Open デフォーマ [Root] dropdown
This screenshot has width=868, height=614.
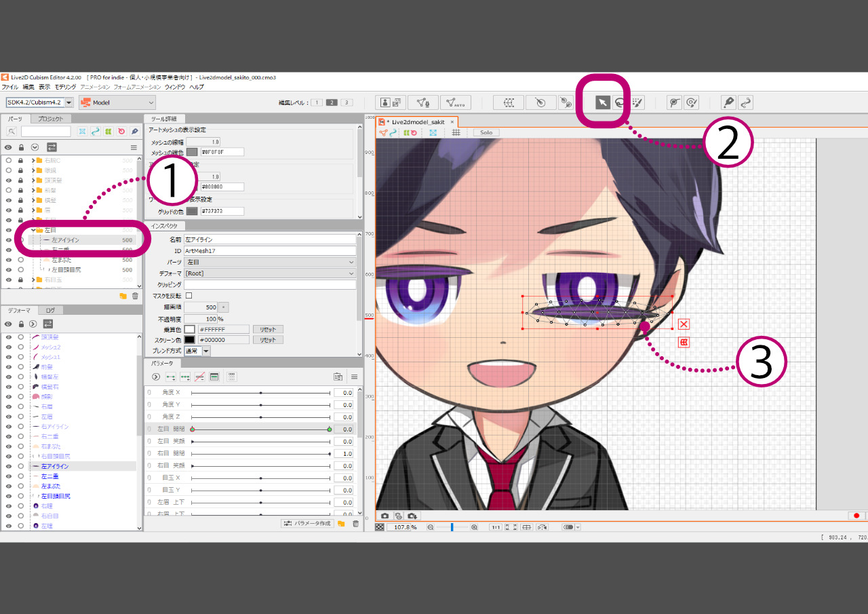pos(270,273)
